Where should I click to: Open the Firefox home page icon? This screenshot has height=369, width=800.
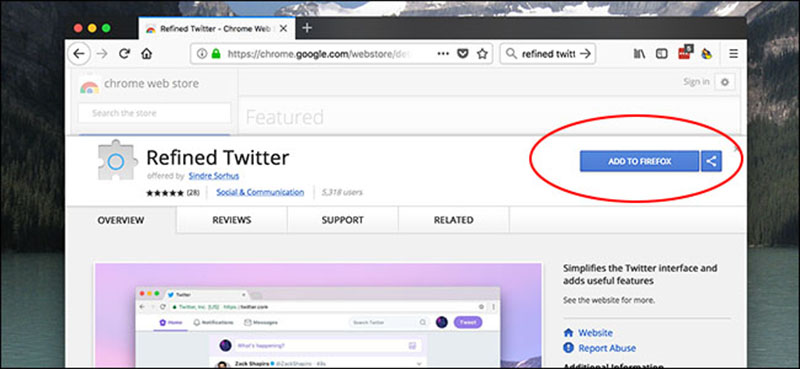coord(146,54)
